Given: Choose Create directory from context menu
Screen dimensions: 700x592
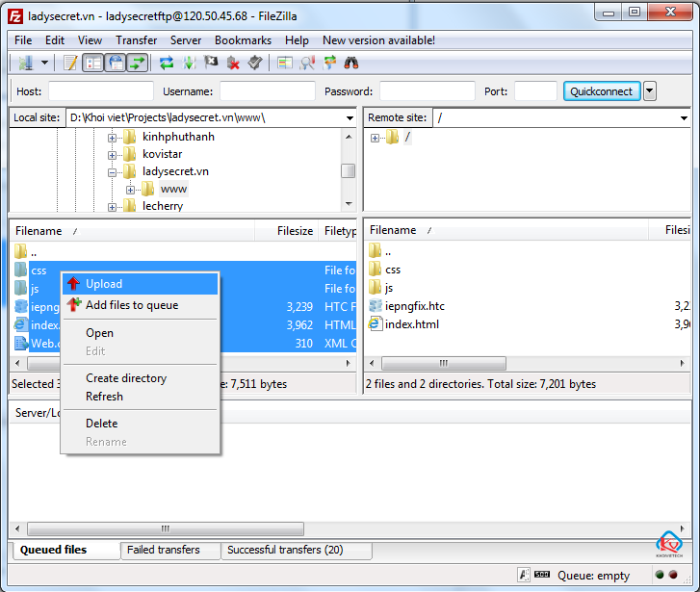Looking at the screenshot, I should coord(141,378).
